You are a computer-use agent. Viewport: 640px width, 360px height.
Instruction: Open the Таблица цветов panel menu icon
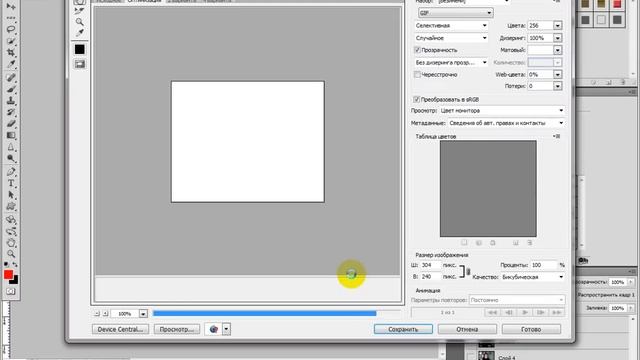tap(556, 136)
